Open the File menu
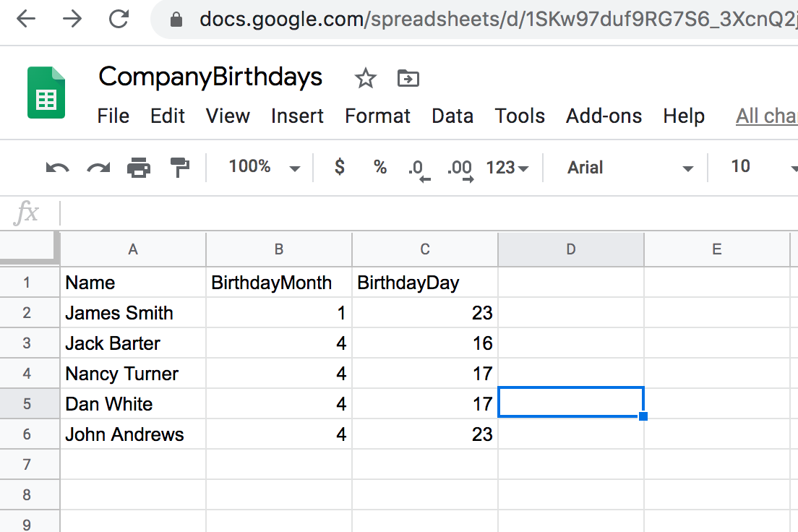The height and width of the screenshot is (532, 798). click(x=113, y=116)
